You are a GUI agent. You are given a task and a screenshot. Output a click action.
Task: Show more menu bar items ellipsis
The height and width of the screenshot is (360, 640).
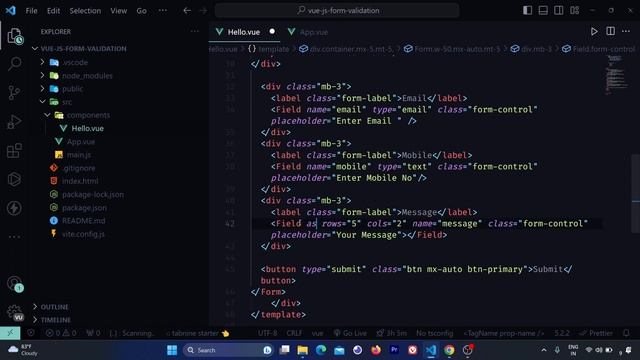163,11
